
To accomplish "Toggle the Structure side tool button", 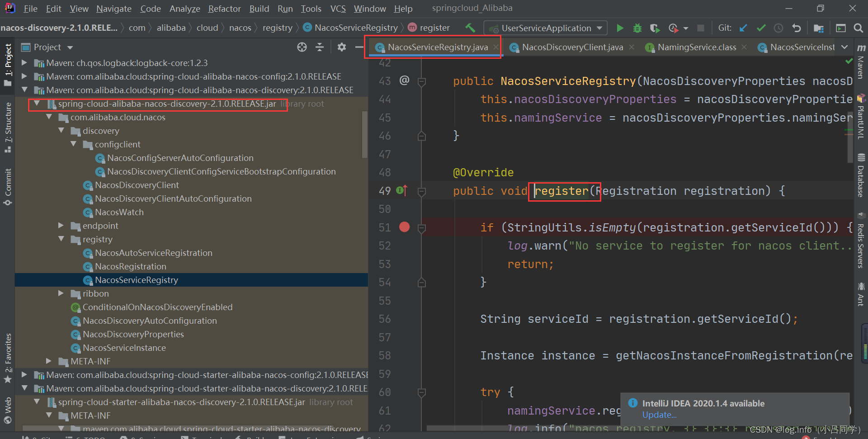I will [x=8, y=127].
